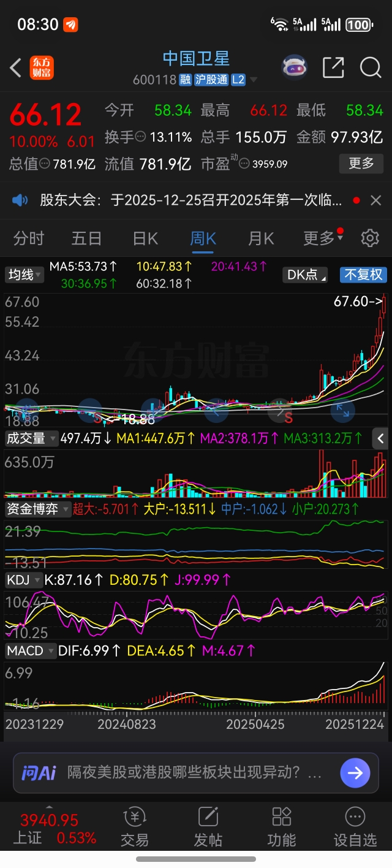
Task: Dismiss the 股东大会 announcement with X
Action: [375, 200]
